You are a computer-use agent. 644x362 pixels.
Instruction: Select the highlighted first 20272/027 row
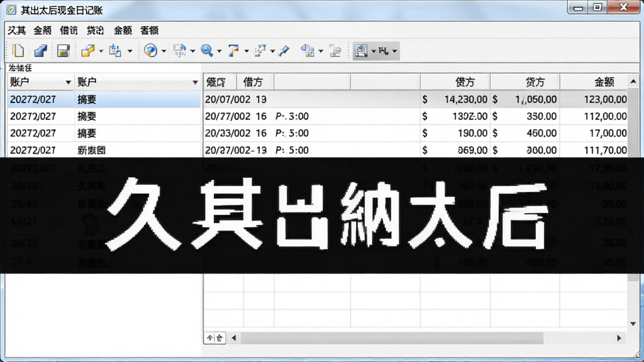pyautogui.click(x=104, y=99)
